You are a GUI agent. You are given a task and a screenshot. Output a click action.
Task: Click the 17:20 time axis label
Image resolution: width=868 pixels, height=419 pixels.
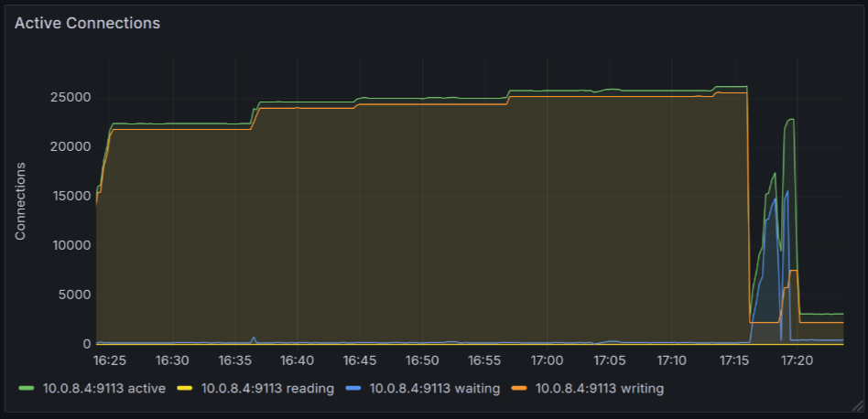tap(797, 360)
